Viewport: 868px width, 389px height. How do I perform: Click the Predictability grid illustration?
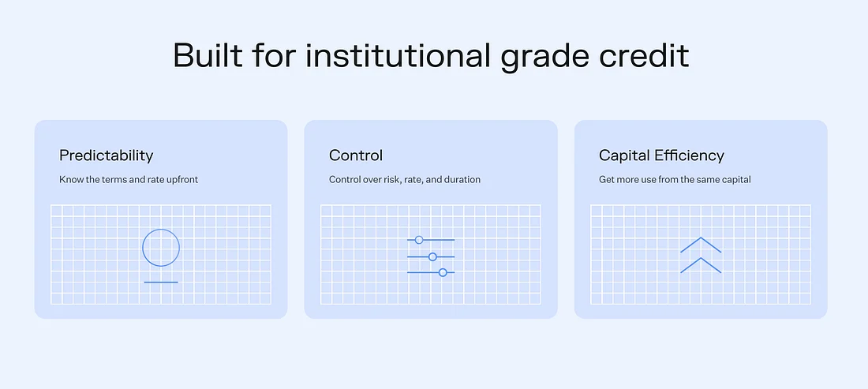161,255
